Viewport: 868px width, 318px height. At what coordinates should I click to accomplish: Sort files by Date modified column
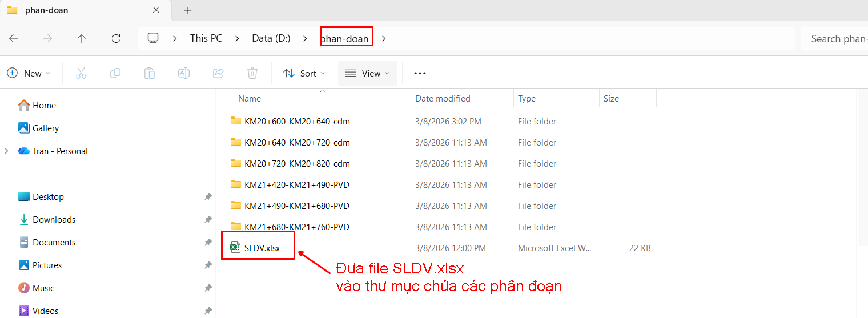443,98
